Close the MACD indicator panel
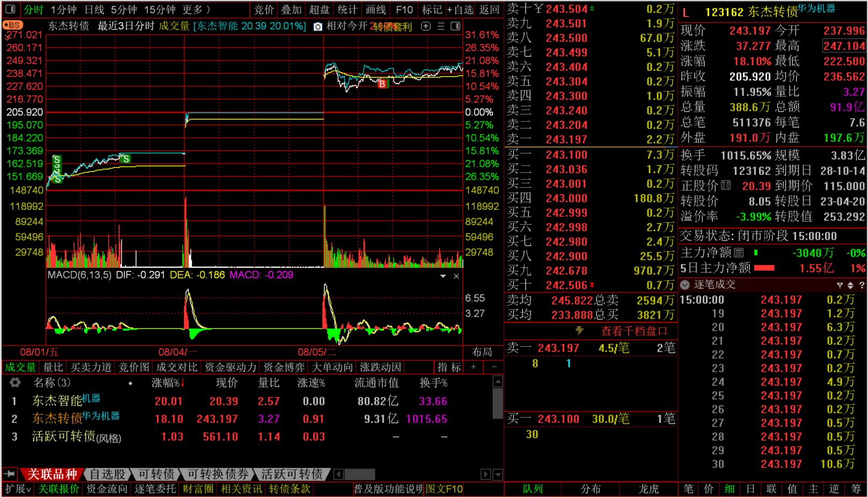The image size is (868, 498). click(456, 276)
